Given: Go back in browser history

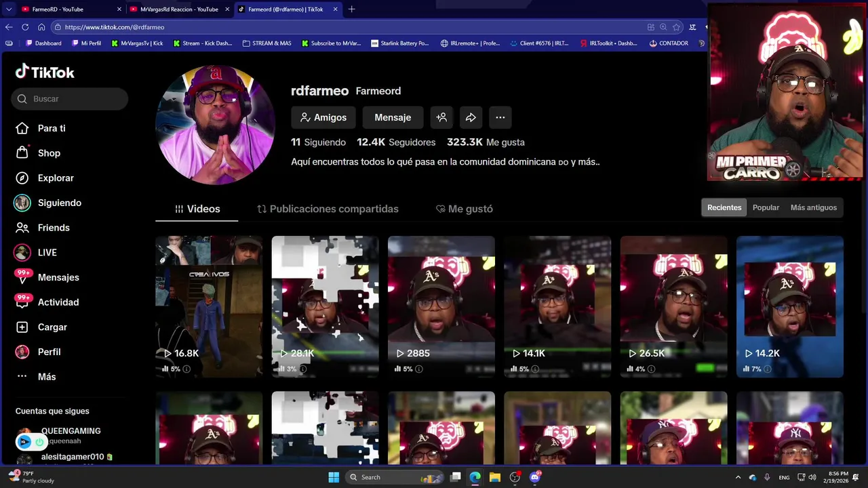Looking at the screenshot, I should click(x=9, y=27).
